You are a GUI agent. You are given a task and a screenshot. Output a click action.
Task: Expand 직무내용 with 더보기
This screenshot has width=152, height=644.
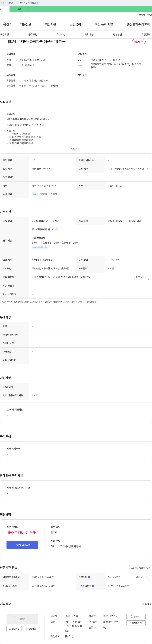pos(75,149)
